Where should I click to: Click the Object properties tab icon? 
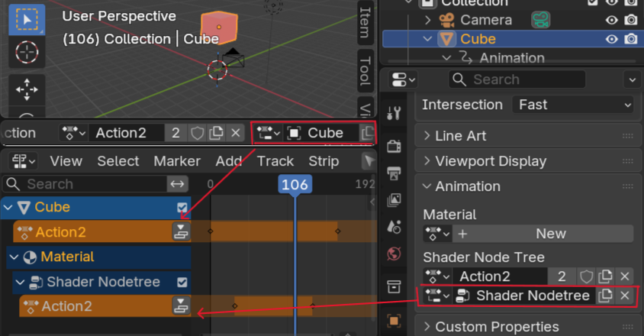[x=394, y=321]
